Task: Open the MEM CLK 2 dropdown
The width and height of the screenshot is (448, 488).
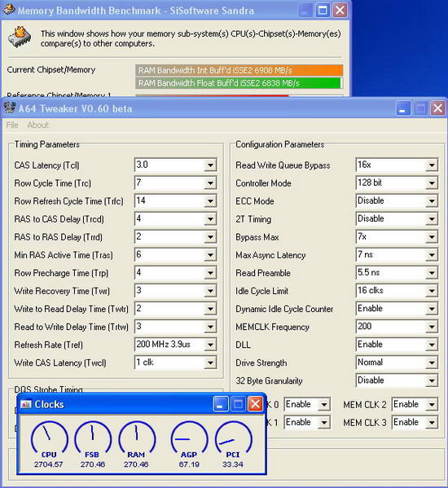Action: click(x=432, y=405)
